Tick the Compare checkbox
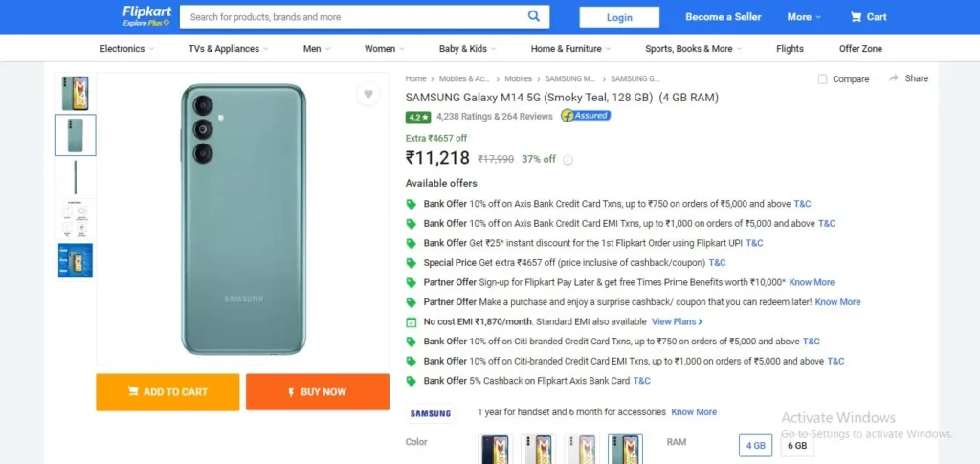This screenshot has width=980, height=464. pyautogui.click(x=822, y=79)
